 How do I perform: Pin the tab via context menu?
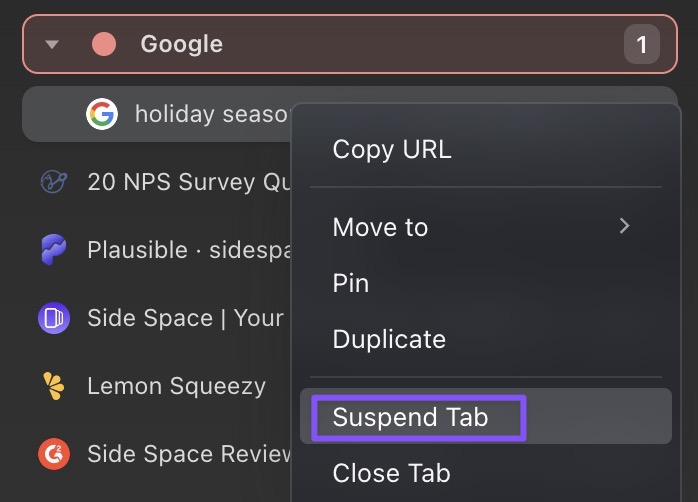coord(351,284)
